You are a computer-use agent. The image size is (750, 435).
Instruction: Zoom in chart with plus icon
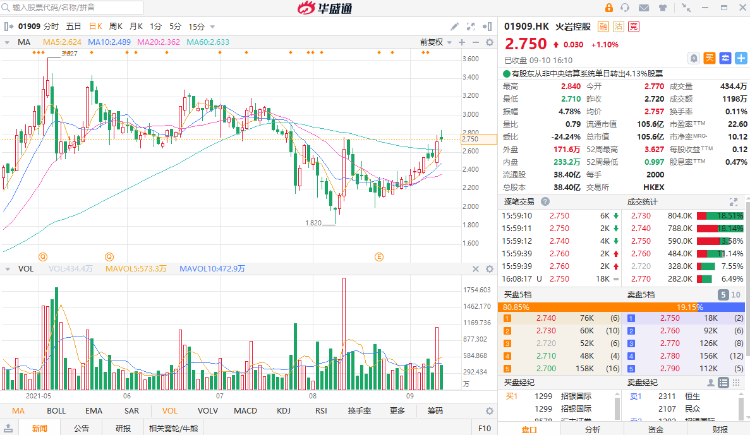click(x=462, y=42)
